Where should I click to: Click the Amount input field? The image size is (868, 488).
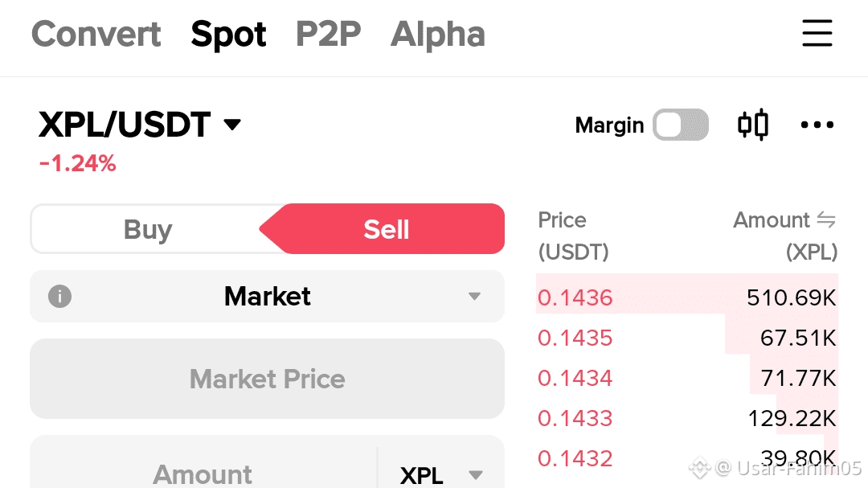203,474
